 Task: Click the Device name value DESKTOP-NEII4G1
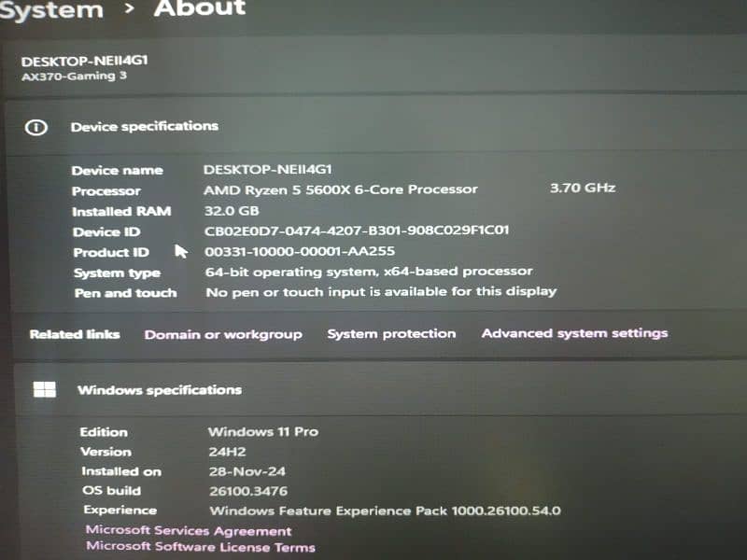coord(267,170)
